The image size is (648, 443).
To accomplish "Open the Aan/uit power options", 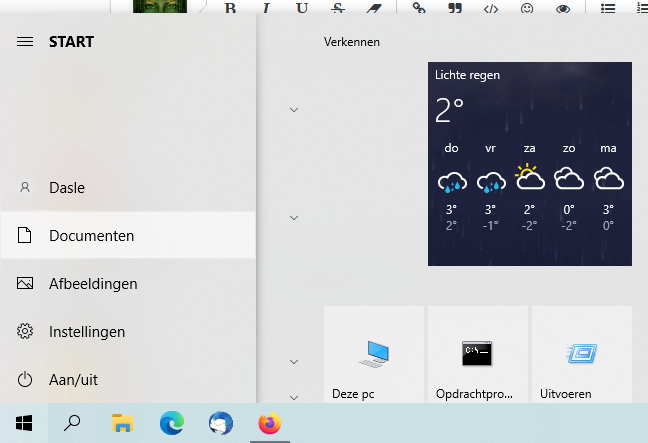I will coord(128,379).
